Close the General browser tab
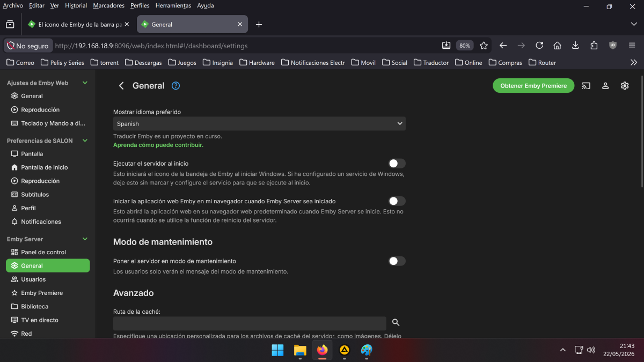The width and height of the screenshot is (644, 362). [240, 24]
